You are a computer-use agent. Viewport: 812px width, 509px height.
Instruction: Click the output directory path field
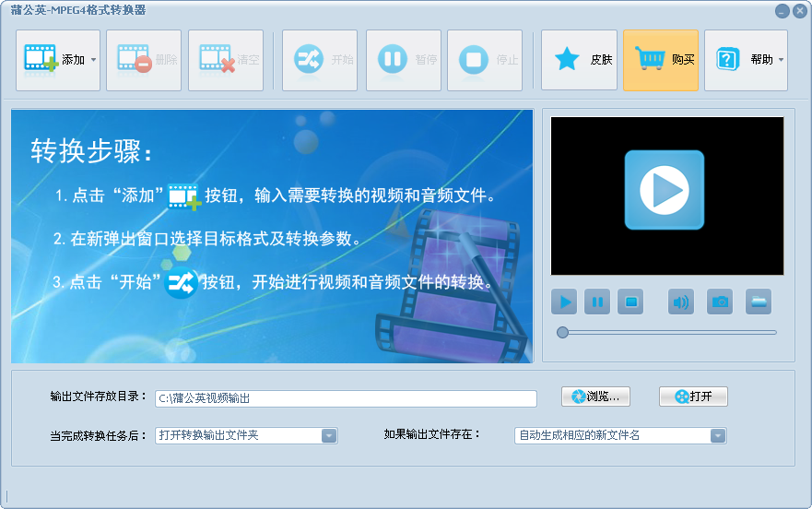[x=346, y=398]
